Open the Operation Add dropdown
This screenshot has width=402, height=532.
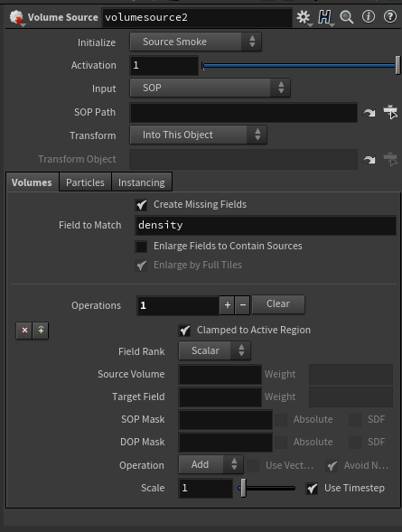pyautogui.click(x=210, y=464)
